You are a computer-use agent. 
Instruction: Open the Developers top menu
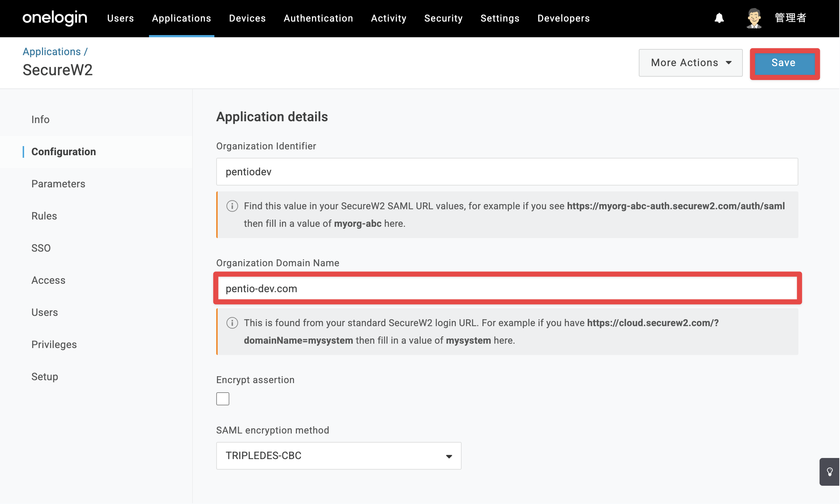564,18
